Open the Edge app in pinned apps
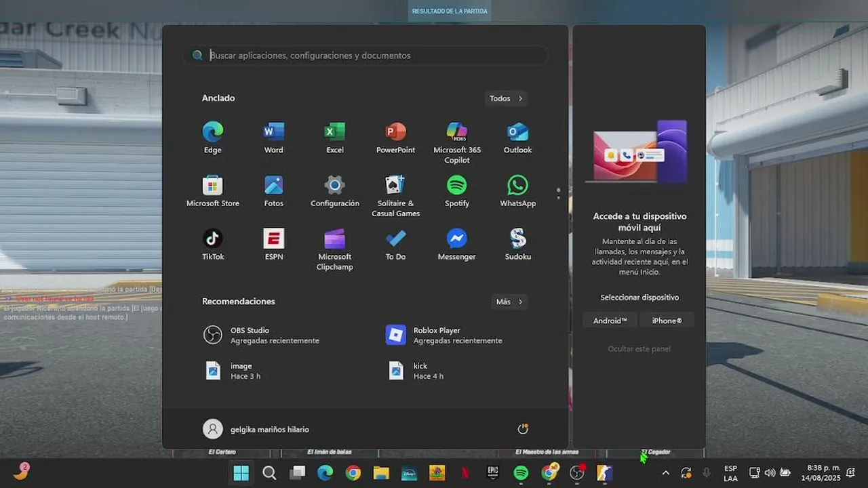This screenshot has width=868, height=488. click(213, 138)
